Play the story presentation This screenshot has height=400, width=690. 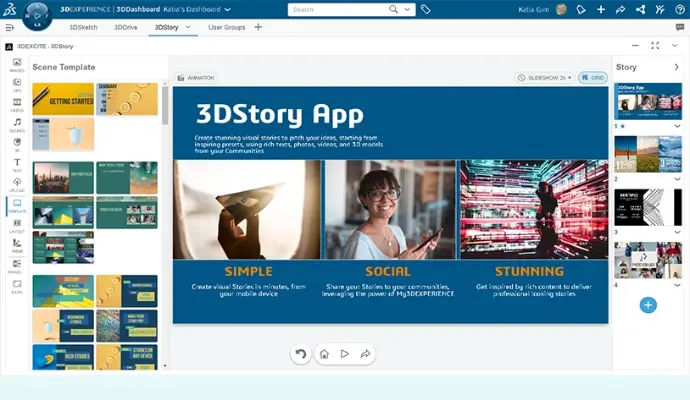(x=345, y=354)
